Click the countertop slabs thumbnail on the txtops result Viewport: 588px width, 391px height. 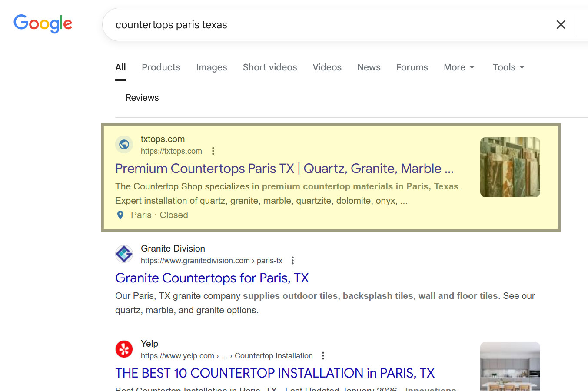[510, 167]
